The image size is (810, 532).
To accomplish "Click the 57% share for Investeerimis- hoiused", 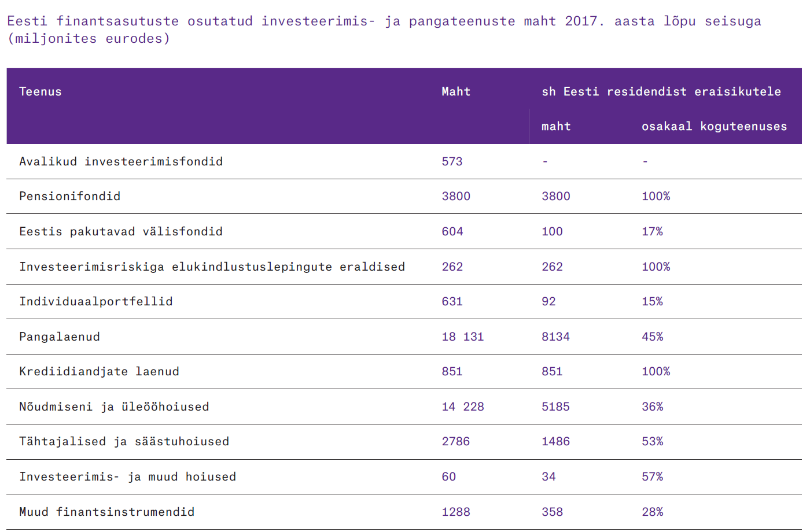I will coord(652,476).
